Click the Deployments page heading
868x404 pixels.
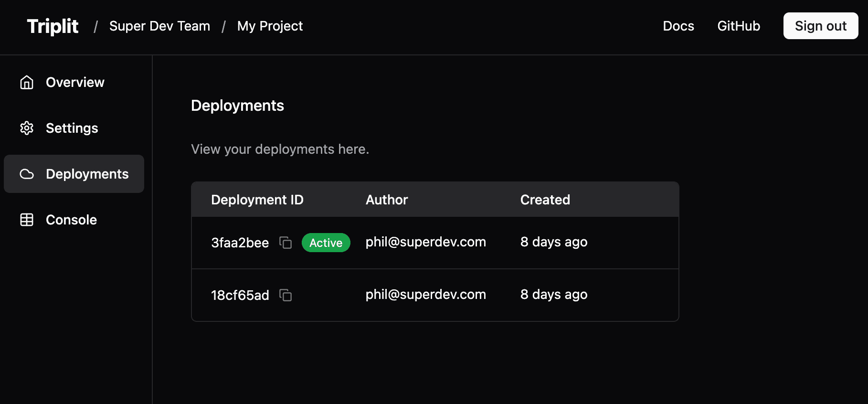237,106
